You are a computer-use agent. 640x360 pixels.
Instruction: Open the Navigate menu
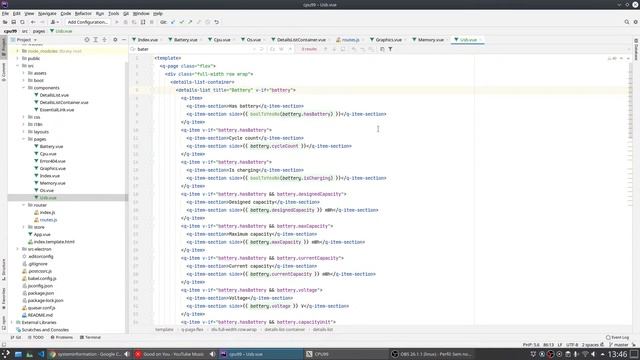47,13
